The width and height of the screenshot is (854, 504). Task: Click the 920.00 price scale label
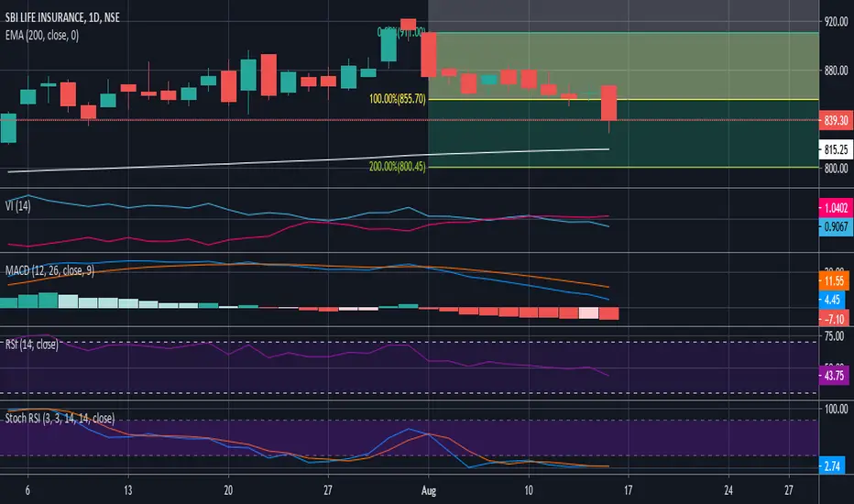coord(836,22)
